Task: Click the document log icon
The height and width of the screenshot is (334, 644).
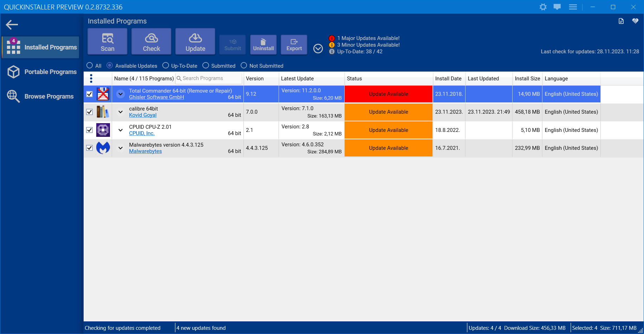Action: tap(621, 21)
